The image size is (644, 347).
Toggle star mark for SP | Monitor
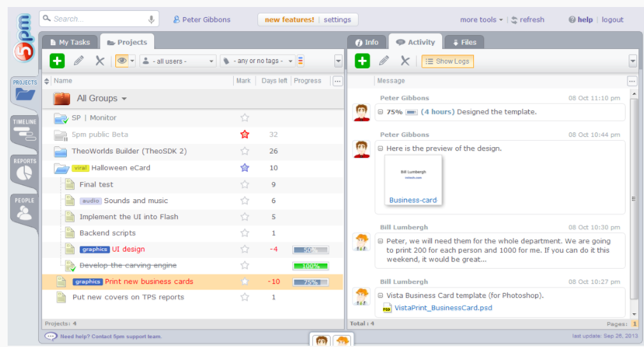(x=245, y=118)
